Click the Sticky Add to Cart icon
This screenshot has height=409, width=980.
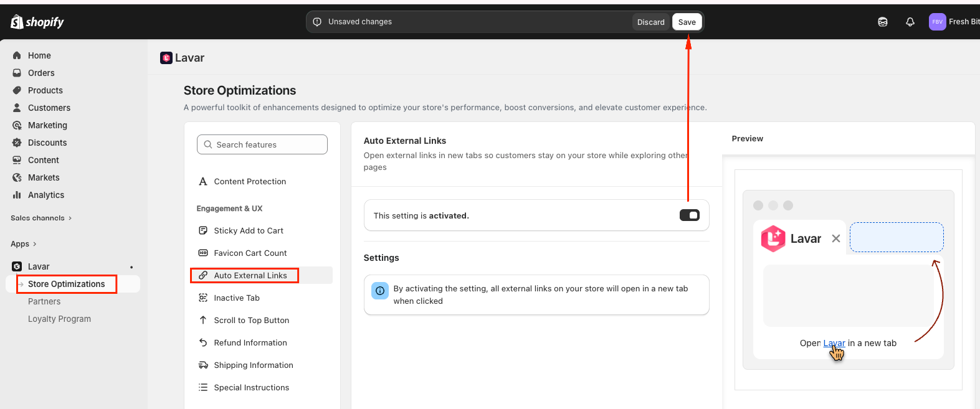(x=203, y=230)
